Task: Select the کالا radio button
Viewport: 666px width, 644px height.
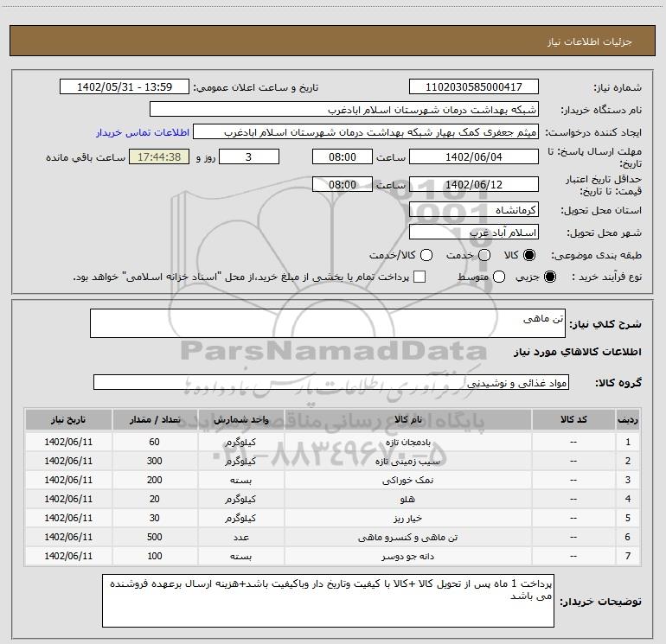Action: click(529, 255)
